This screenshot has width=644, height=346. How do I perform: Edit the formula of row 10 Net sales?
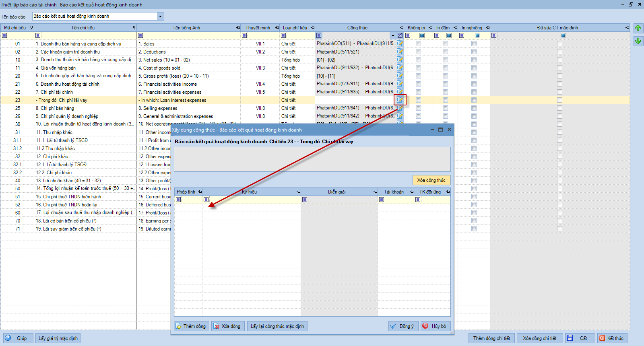[400, 60]
